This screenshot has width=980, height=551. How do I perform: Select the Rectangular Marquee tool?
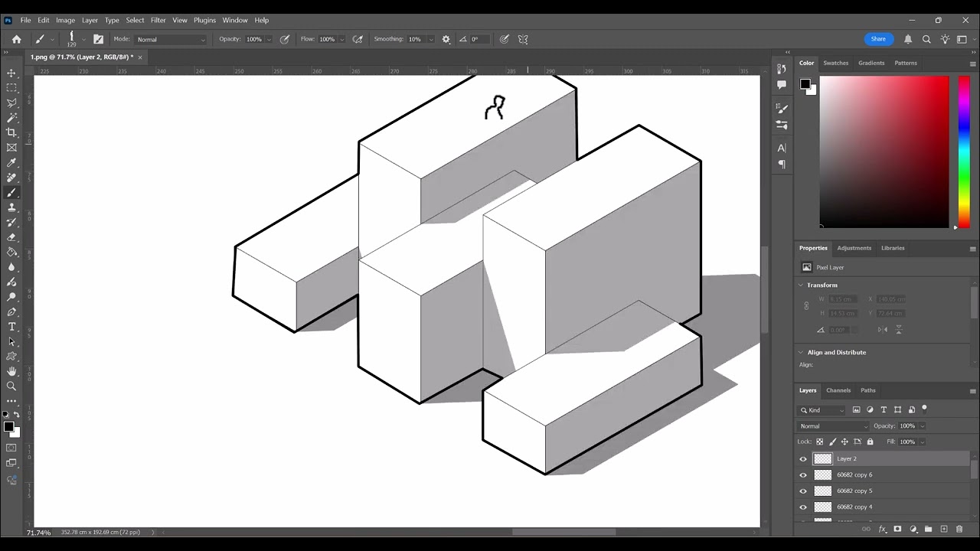click(x=11, y=88)
